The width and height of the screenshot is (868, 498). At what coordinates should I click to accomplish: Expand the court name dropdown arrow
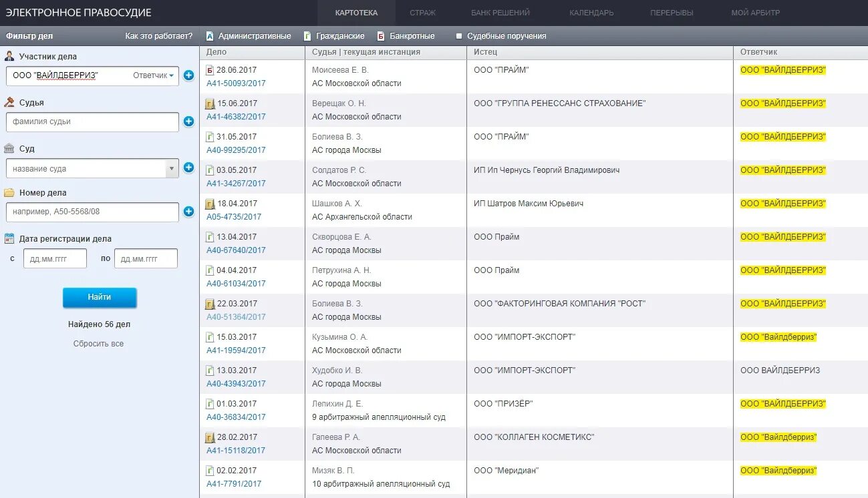[x=172, y=168]
